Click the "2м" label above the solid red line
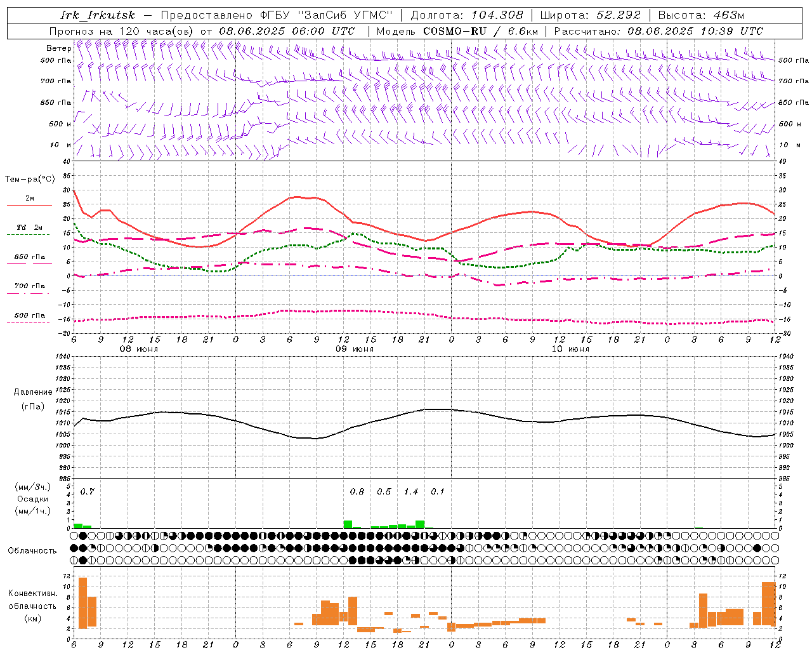This screenshot has width=812, height=650. [30, 199]
